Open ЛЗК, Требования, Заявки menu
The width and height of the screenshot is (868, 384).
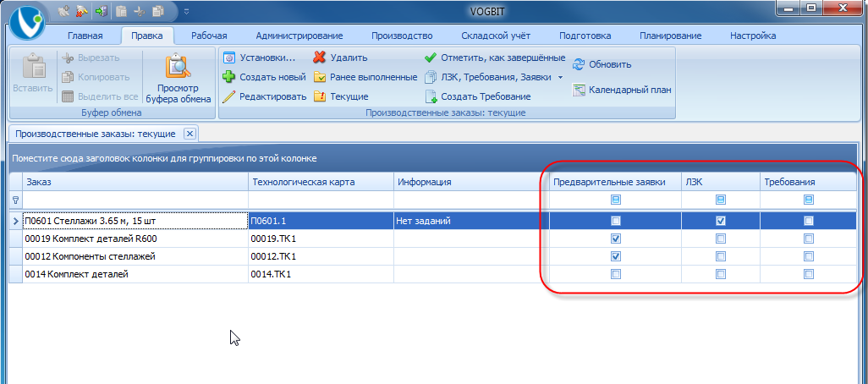487,77
